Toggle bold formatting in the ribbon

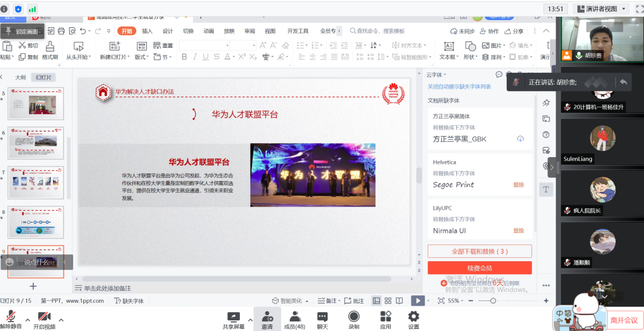[184, 57]
